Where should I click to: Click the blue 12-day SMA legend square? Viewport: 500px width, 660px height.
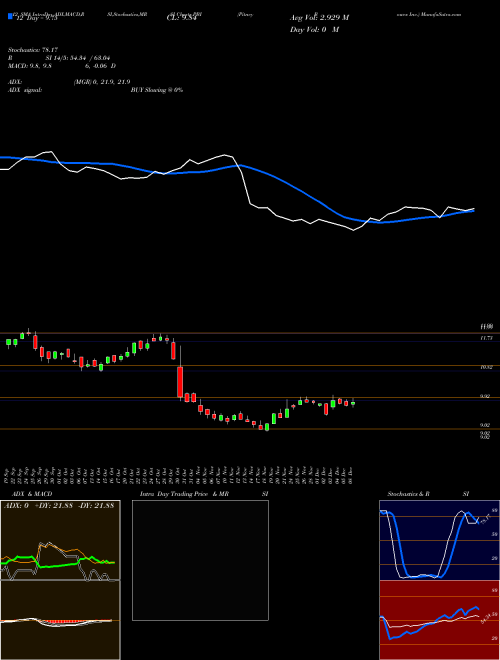(x=10, y=16)
